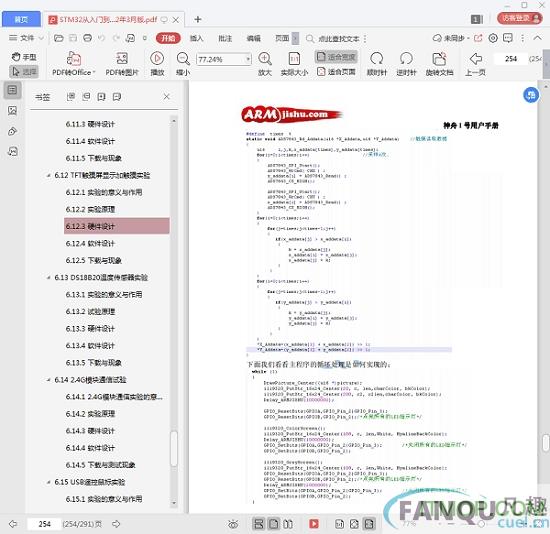Click the 访客登录 login button
Screen dimensions: 550x534
[x=520, y=18]
